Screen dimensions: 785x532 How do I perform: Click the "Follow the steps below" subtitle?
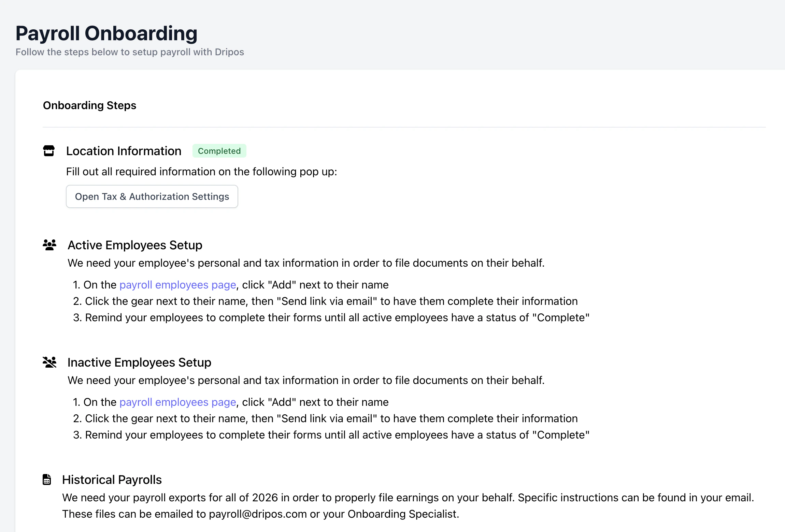pos(130,52)
